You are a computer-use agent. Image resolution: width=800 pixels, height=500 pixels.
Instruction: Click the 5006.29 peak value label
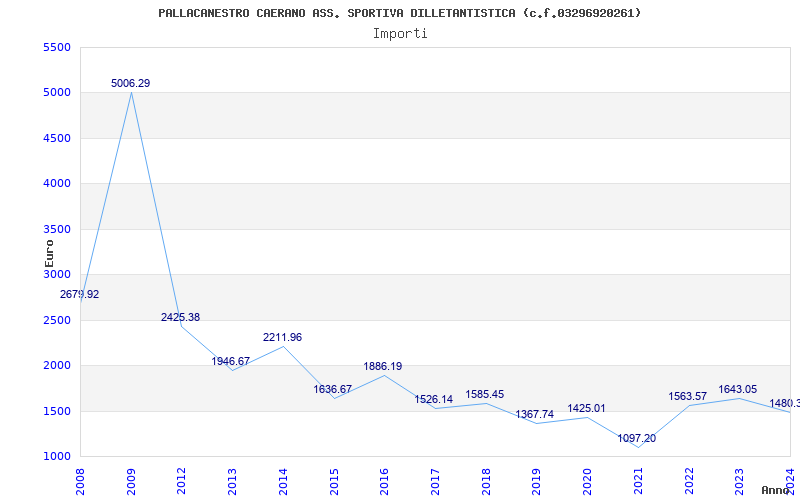pyautogui.click(x=131, y=83)
